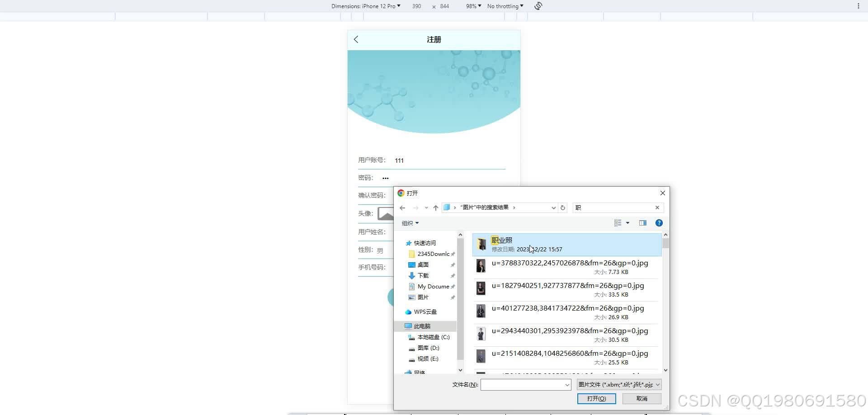The width and height of the screenshot is (868, 415).
Task: Open the No throttling dropdown
Action: point(505,6)
